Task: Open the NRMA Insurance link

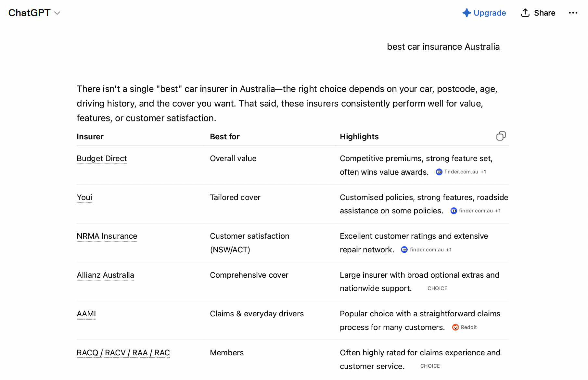Action: 107,236
